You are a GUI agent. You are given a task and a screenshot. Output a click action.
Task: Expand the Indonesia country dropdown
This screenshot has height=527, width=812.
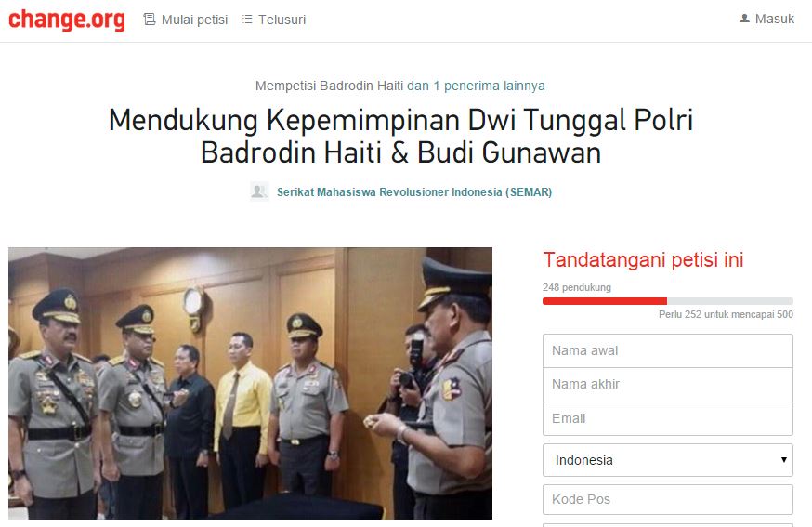(x=667, y=460)
